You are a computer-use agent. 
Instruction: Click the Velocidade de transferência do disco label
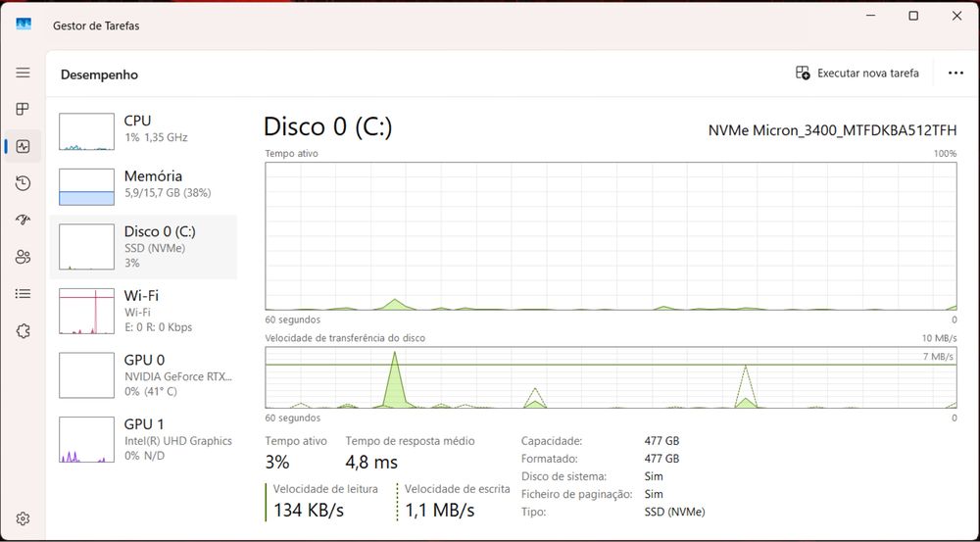[345, 338]
